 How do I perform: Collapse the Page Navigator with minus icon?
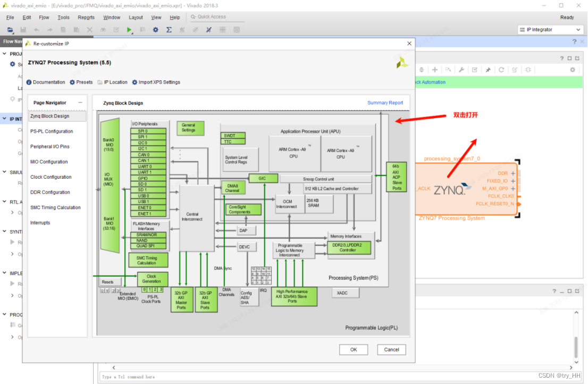point(80,103)
